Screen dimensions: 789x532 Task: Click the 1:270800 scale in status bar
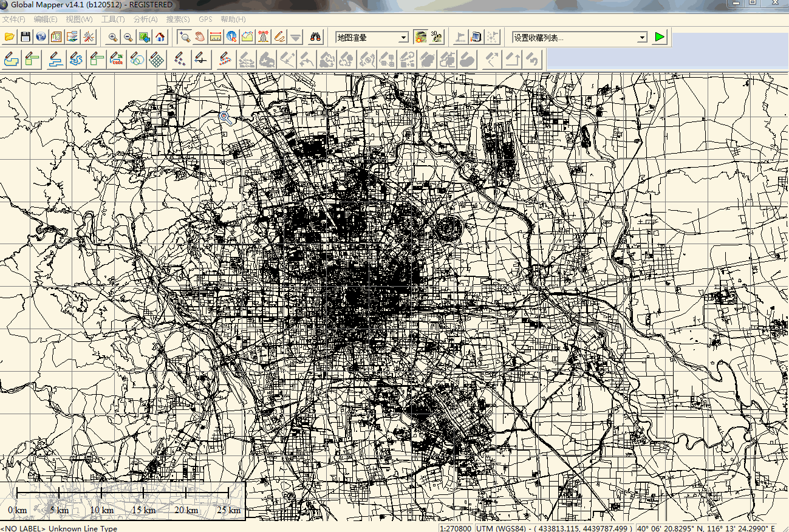pos(456,528)
